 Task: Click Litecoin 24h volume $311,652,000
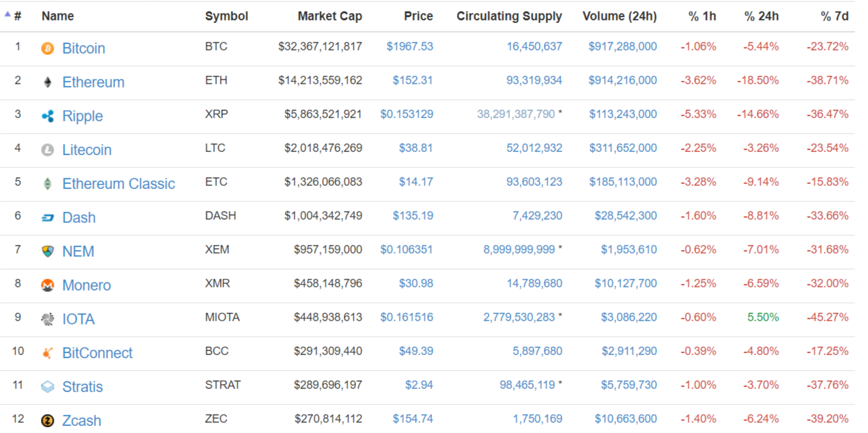623,148
